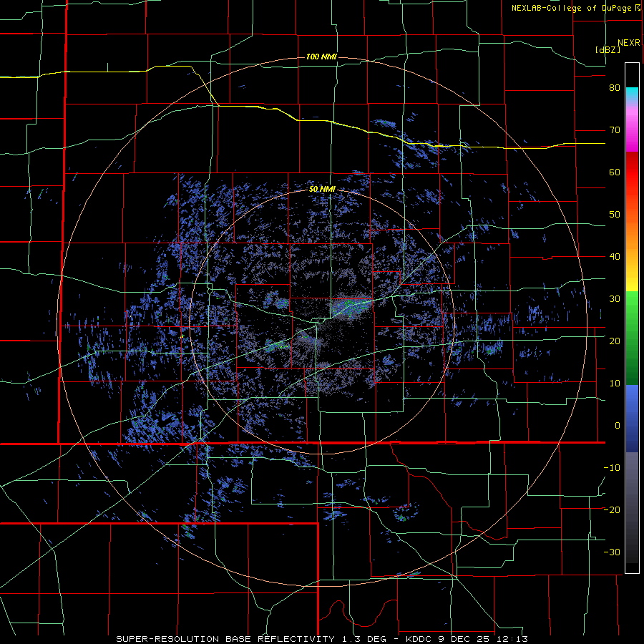This screenshot has height=644, width=644.
Task: Click the 50 value on the dBZ scale
Action: coord(615,215)
